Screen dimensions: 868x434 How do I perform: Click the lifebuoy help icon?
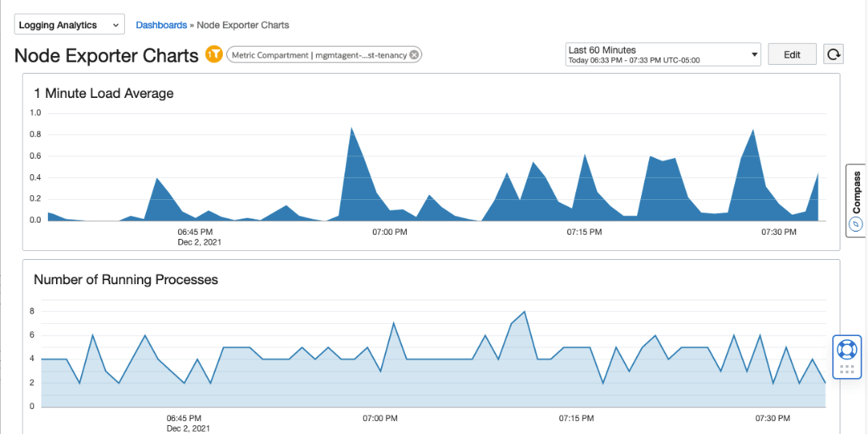pyautogui.click(x=847, y=350)
